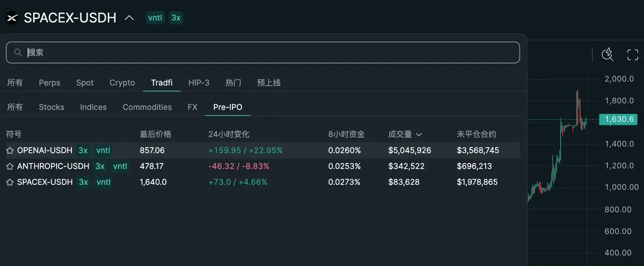Open the HIP-3 tab

(x=199, y=83)
